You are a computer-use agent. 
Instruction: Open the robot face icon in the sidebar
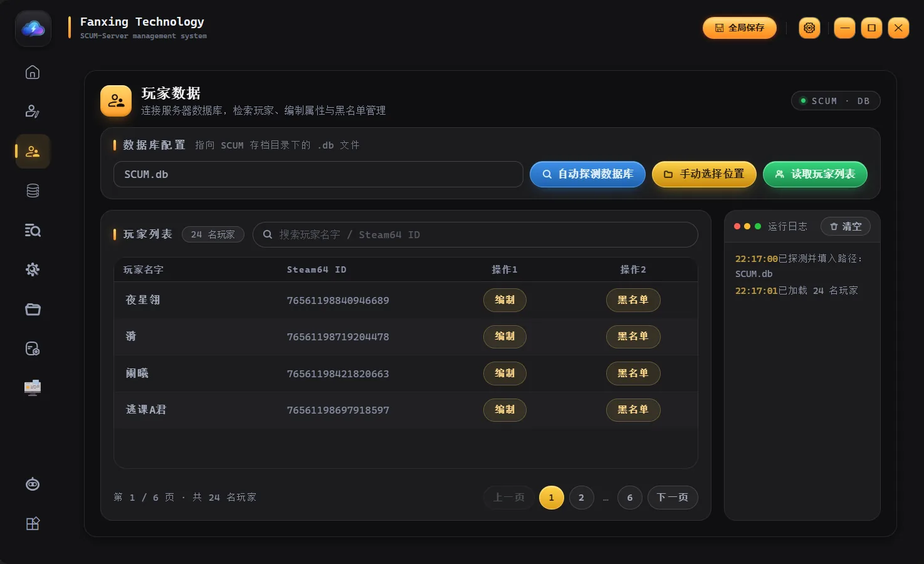[33, 484]
